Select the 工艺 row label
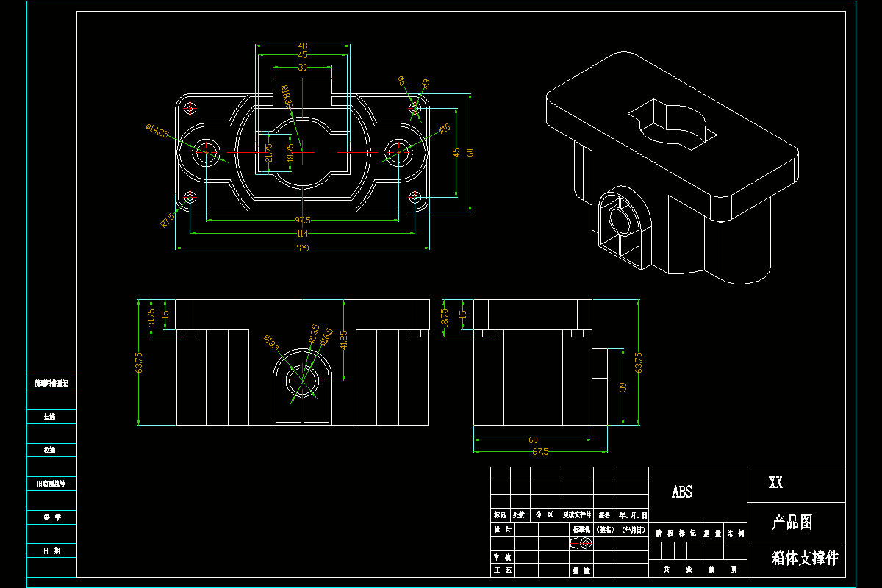The image size is (882, 588). pos(502,570)
